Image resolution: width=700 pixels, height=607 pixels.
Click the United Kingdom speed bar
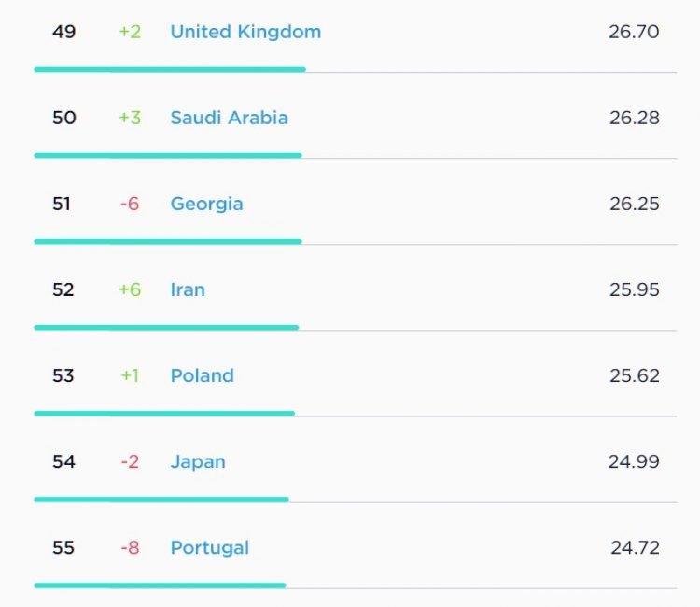[x=170, y=70]
